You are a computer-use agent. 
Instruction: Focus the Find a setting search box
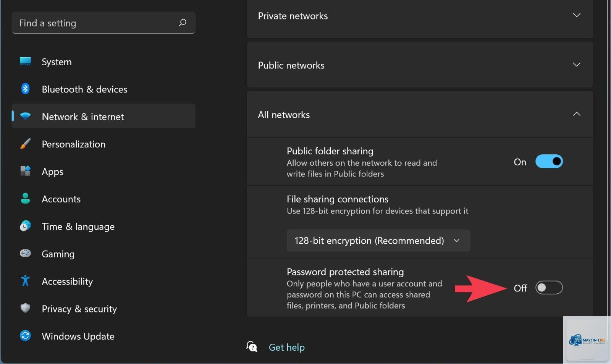[103, 23]
